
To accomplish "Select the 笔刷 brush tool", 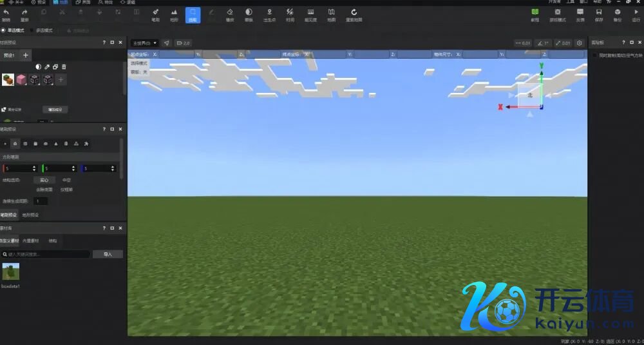I will (155, 14).
